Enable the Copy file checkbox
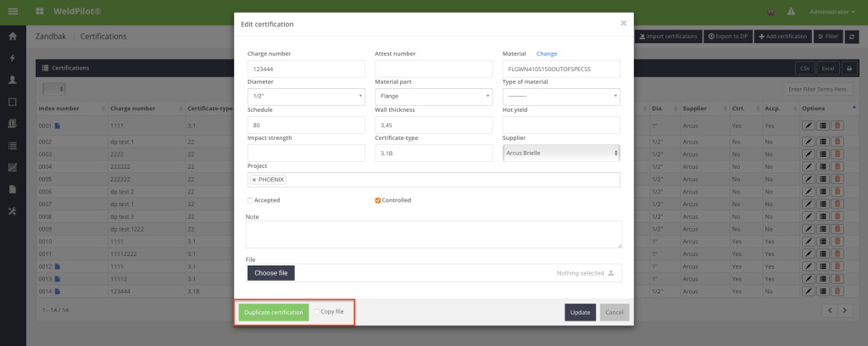The height and width of the screenshot is (346, 868). tap(316, 312)
